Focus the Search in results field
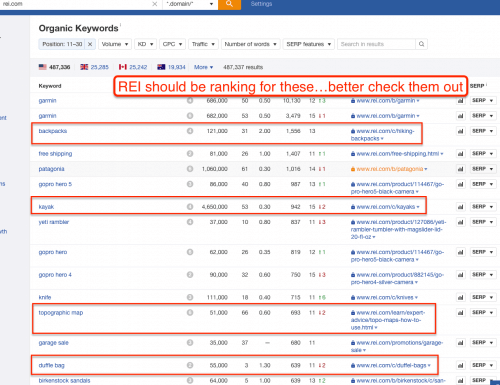 [x=376, y=44]
